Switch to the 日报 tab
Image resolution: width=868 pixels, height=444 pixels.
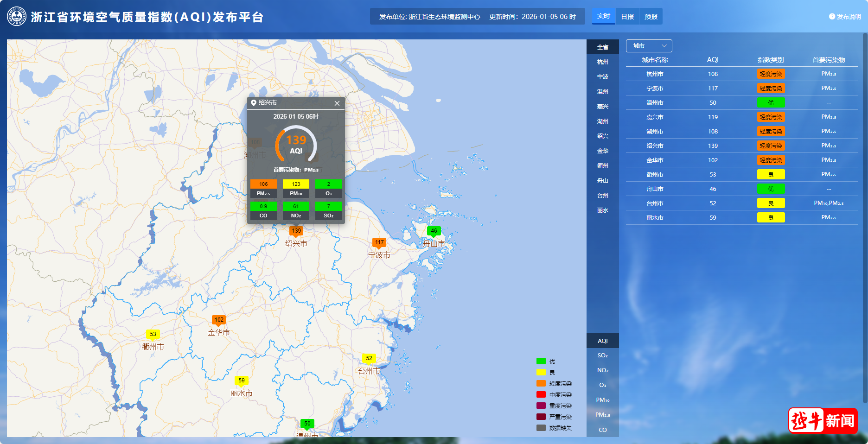coord(627,17)
